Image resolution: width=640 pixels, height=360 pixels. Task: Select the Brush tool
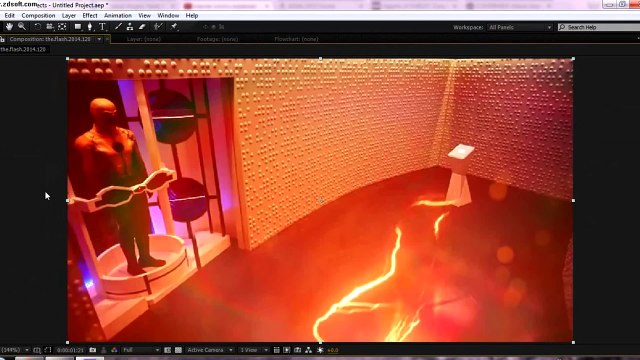[x=118, y=27]
